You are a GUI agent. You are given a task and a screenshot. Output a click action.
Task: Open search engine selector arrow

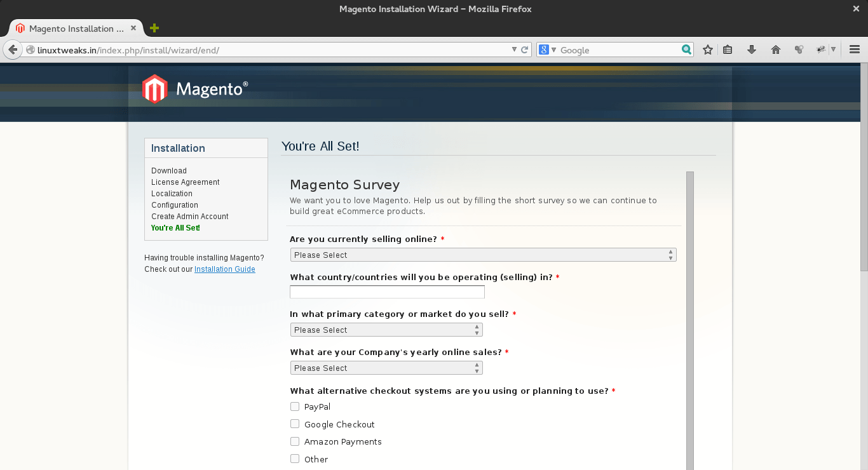(x=553, y=50)
